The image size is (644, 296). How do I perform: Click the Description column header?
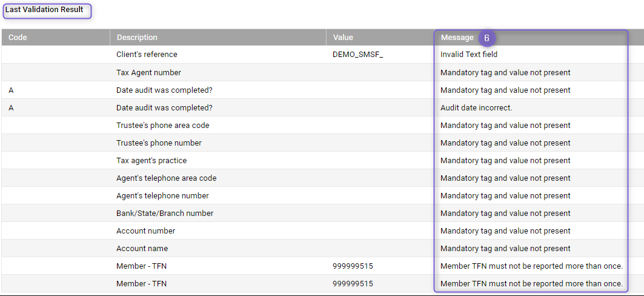[218, 38]
